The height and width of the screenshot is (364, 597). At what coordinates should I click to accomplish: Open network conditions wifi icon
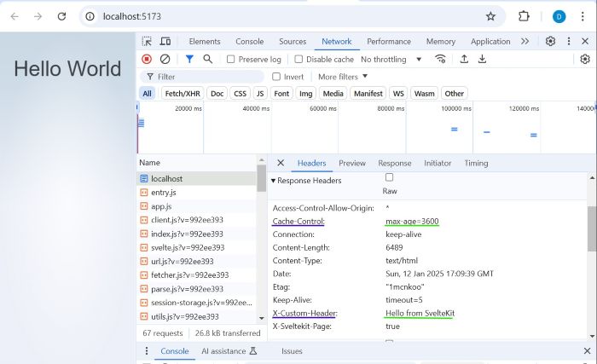pyautogui.click(x=440, y=59)
